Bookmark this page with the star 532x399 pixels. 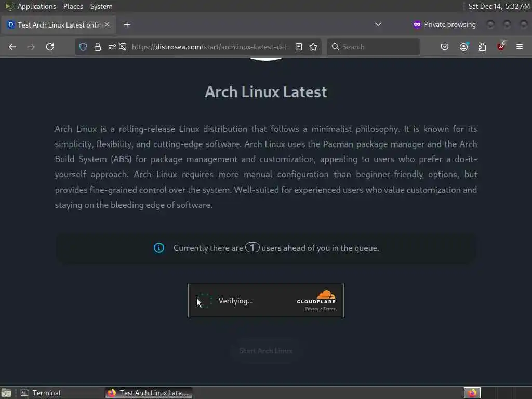click(x=313, y=47)
